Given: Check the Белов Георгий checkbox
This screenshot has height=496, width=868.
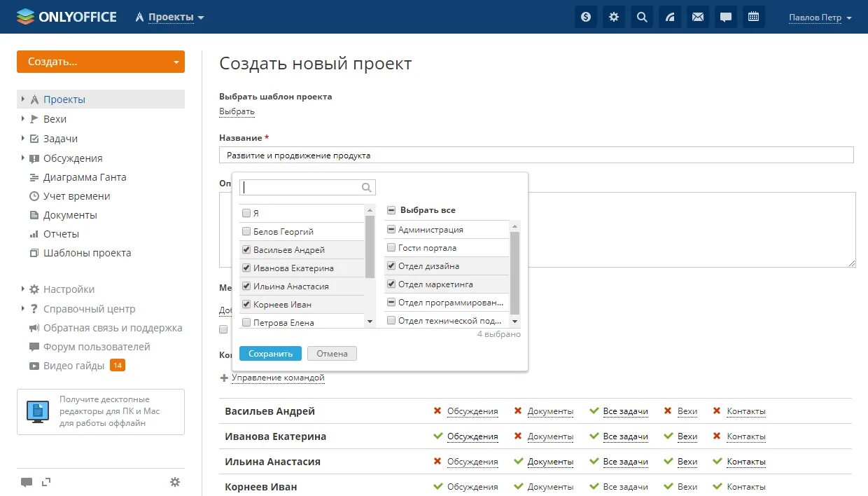Looking at the screenshot, I should point(246,231).
